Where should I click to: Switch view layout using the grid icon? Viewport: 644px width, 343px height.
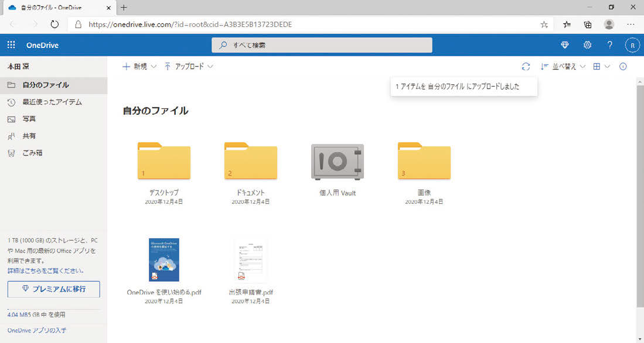[597, 66]
